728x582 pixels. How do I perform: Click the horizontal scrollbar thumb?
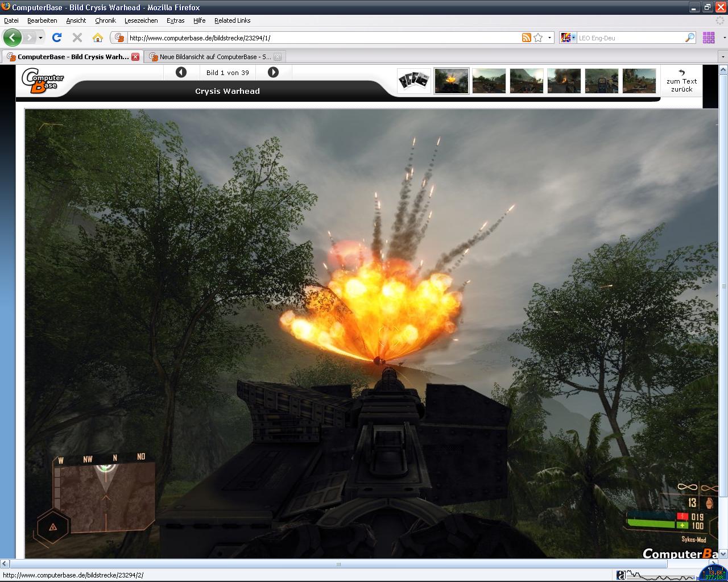339,564
